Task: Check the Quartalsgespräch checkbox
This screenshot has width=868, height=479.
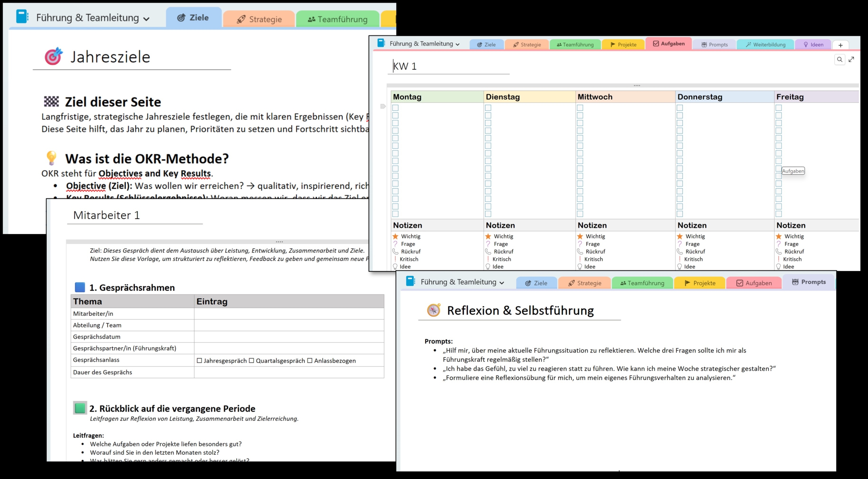Action: click(252, 360)
